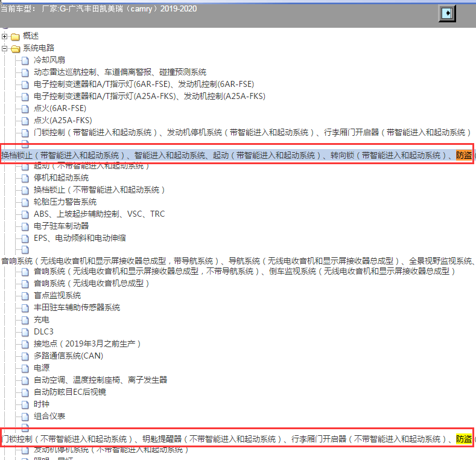Viewport: 476px width, 460px height.
Task: Click document icon beside DLC3
Action: tap(25, 332)
